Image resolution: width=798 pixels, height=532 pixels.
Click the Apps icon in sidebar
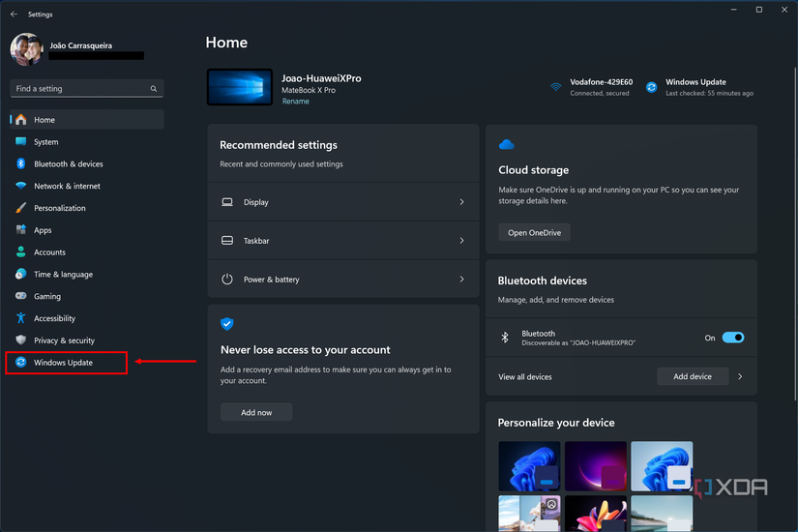(x=21, y=229)
